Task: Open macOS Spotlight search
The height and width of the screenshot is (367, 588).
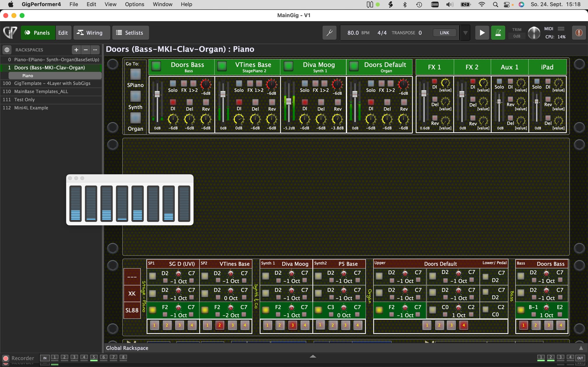Action: coord(495,4)
